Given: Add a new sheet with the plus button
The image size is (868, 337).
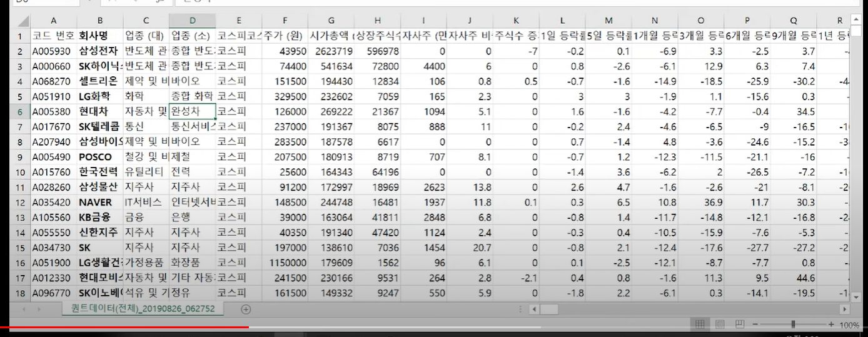Looking at the screenshot, I should (x=246, y=309).
